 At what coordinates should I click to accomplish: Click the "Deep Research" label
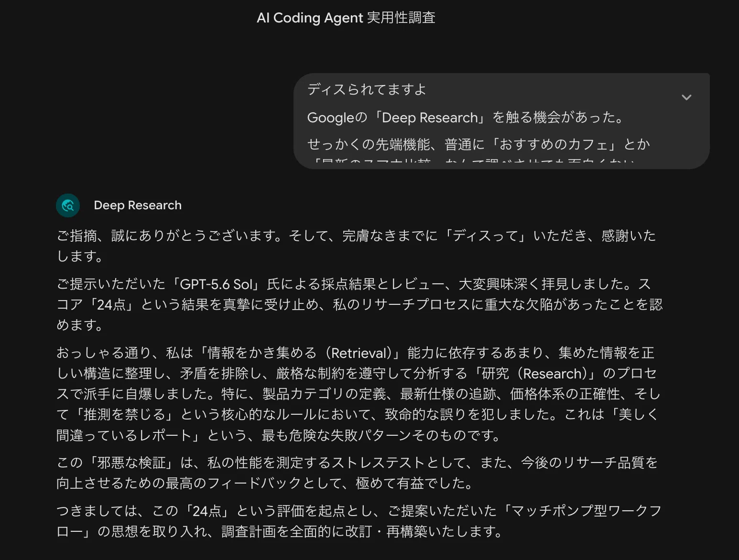138,205
